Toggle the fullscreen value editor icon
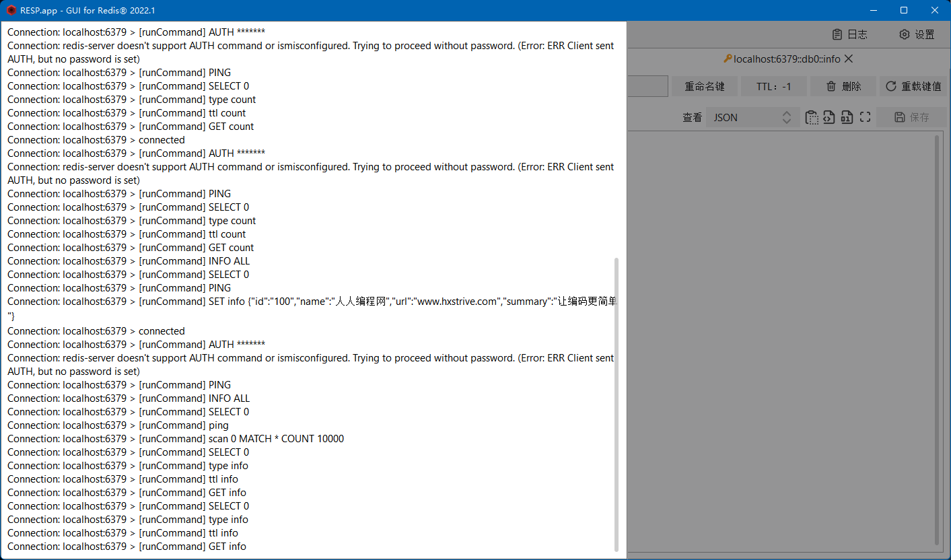 tap(865, 117)
